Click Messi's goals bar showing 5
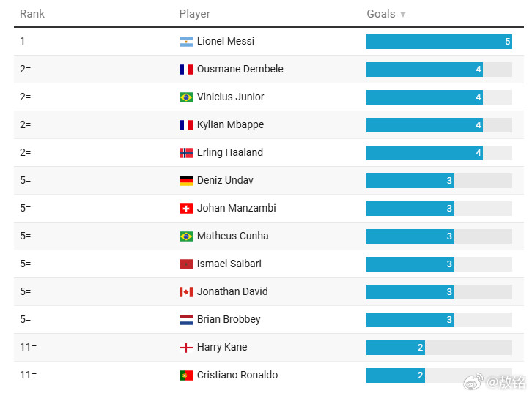 [x=439, y=42]
